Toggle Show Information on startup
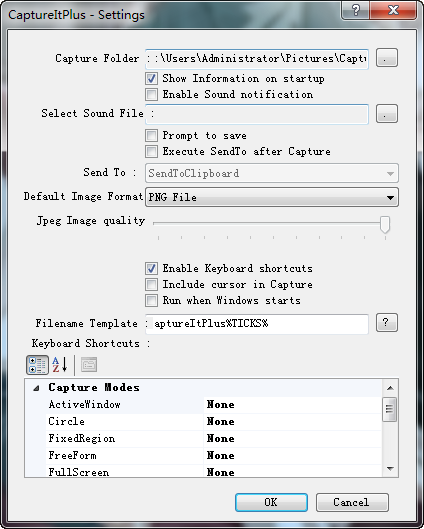This screenshot has height=529, width=424. (151, 79)
